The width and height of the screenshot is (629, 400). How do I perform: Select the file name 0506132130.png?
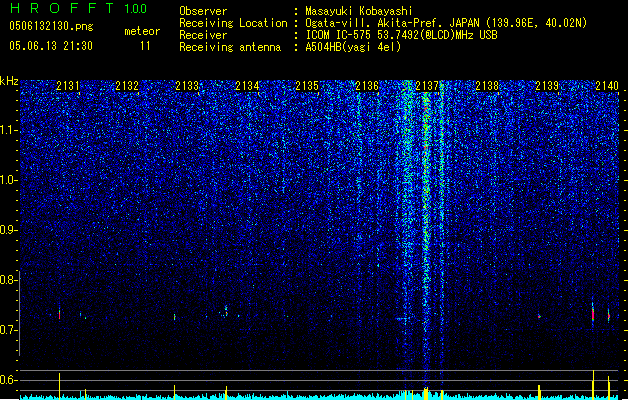click(x=51, y=26)
